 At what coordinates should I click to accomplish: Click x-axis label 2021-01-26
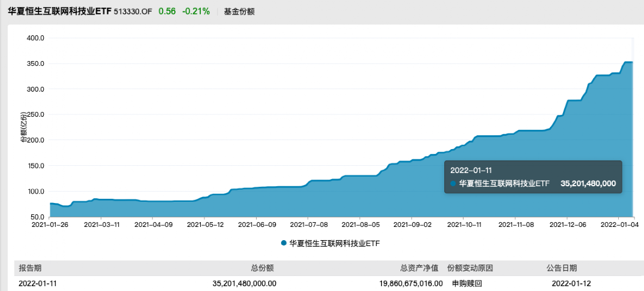[x=50, y=225]
